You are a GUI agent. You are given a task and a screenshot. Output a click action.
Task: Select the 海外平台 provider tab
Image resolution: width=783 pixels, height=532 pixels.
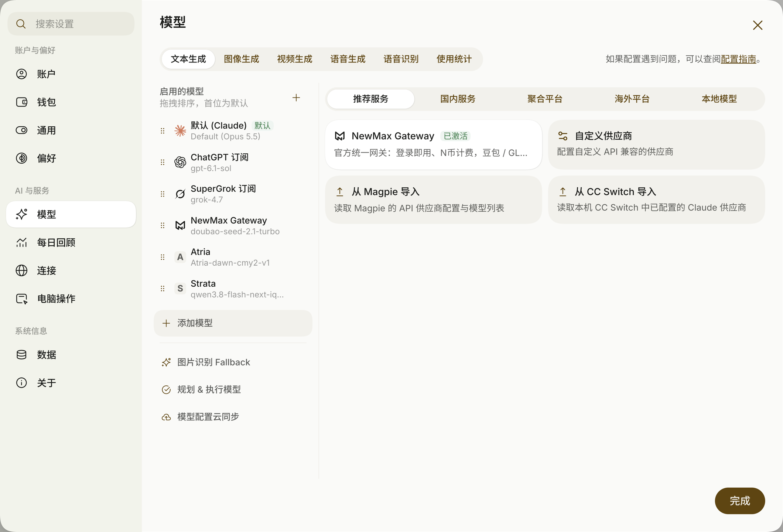click(x=632, y=99)
